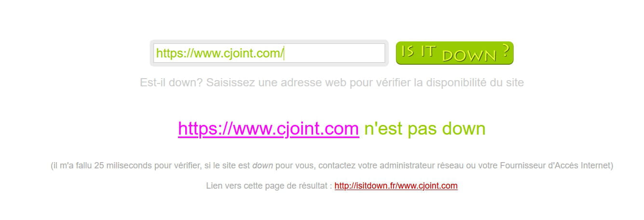Place cursor on "cjoint" inside the input field
The width and height of the screenshot is (644, 220).
click(x=239, y=54)
